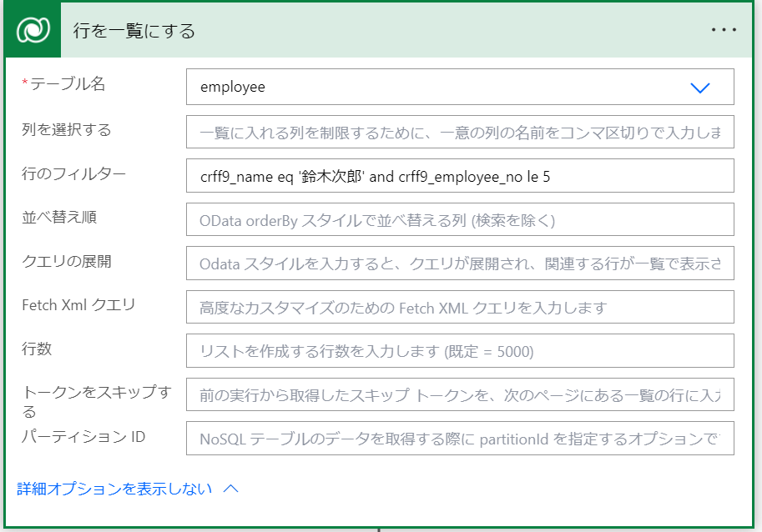Click the Fetch Xml クエリ input field
Screen dimensions: 762x532
[460, 307]
